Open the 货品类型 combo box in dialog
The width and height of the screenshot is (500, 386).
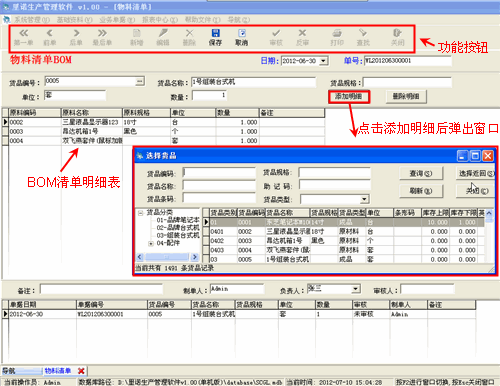(364, 199)
